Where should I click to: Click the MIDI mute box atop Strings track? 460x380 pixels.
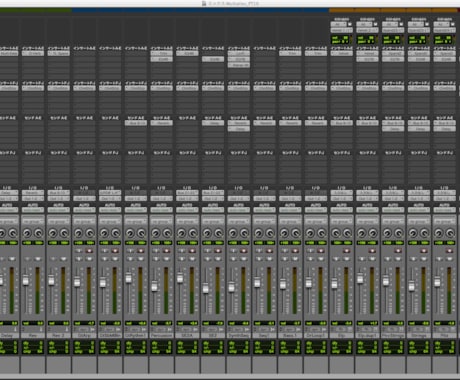(x=427, y=24)
